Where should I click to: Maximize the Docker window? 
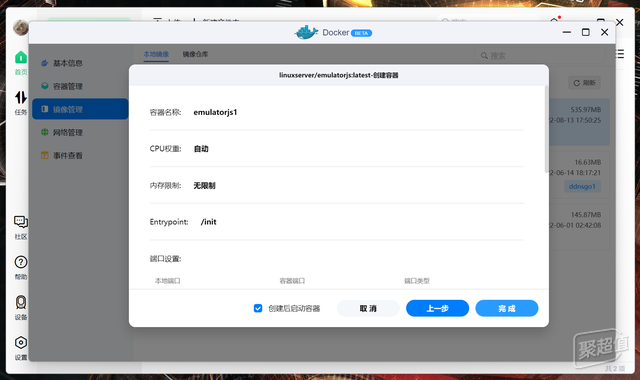tap(585, 32)
